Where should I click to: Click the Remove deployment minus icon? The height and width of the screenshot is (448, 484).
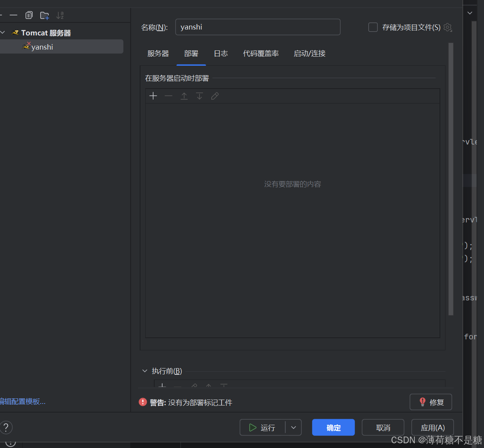[168, 96]
